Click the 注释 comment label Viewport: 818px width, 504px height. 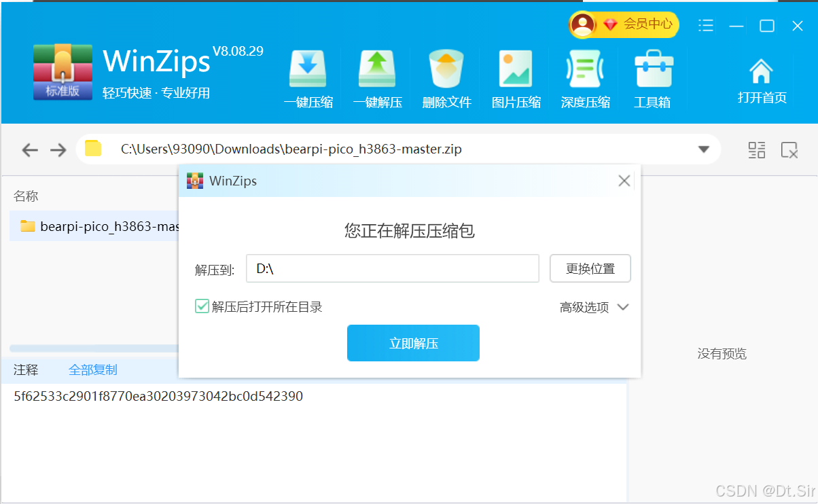click(26, 370)
